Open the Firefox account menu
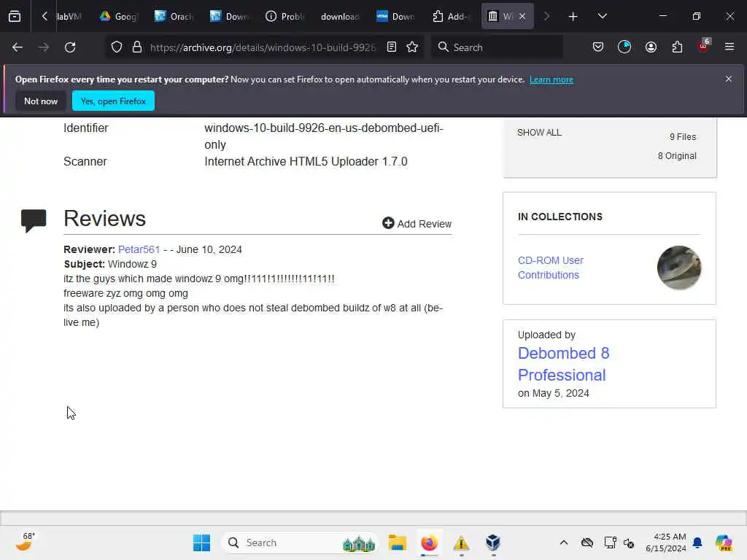Viewport: 747px width, 560px height. click(651, 47)
